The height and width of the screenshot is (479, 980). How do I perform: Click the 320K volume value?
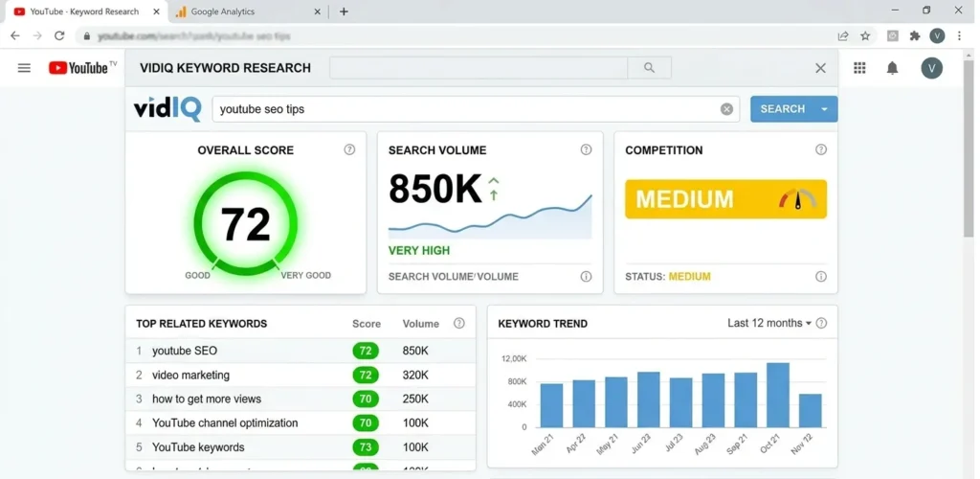point(415,376)
